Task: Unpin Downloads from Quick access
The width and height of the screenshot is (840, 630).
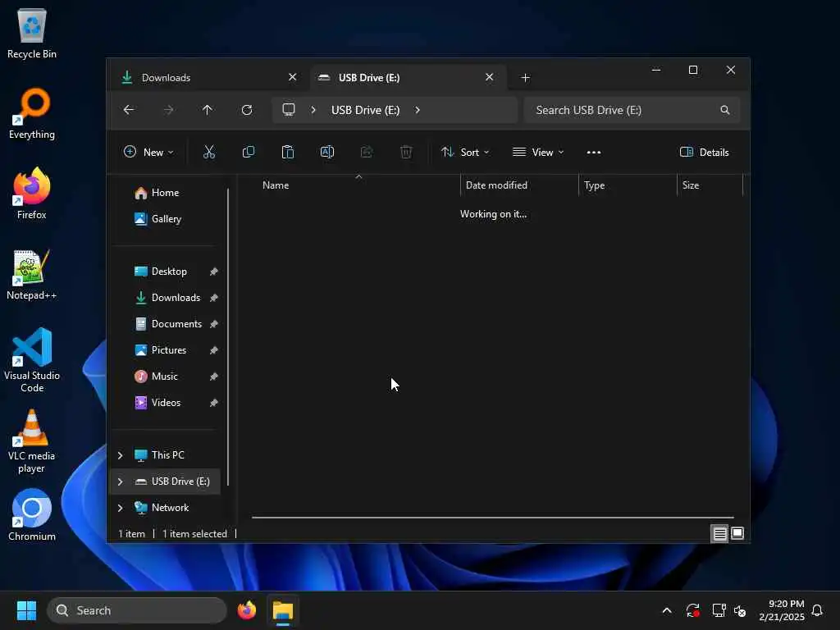Action: coord(214,298)
